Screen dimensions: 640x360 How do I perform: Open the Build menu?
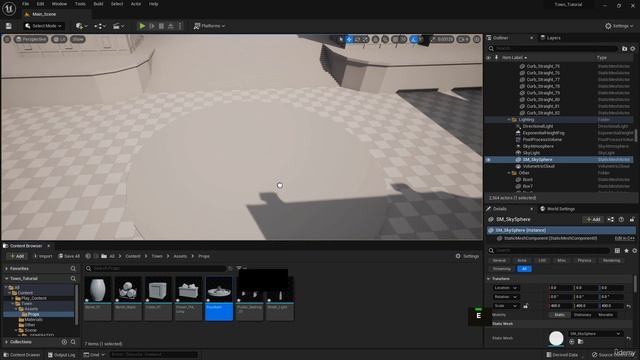[98, 4]
